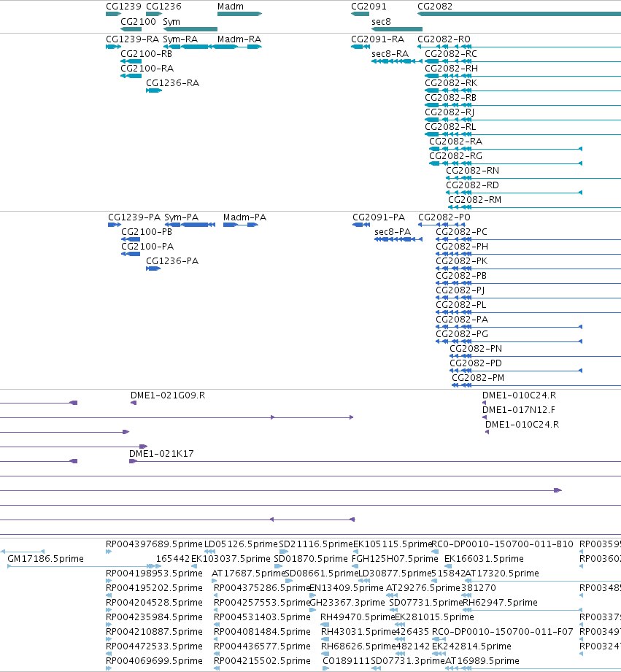Open the Madm-RA transcript
Viewport: 621px width, 672px height.
[x=239, y=39]
